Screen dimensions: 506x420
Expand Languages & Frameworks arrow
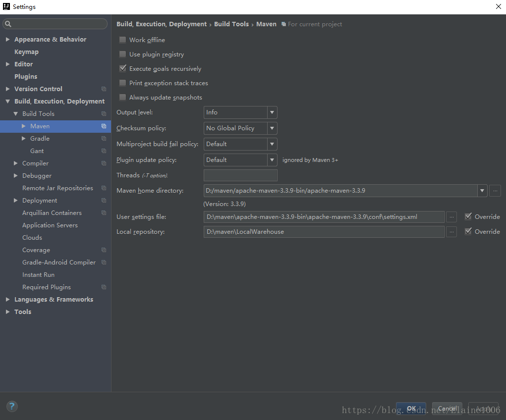pyautogui.click(x=8, y=299)
